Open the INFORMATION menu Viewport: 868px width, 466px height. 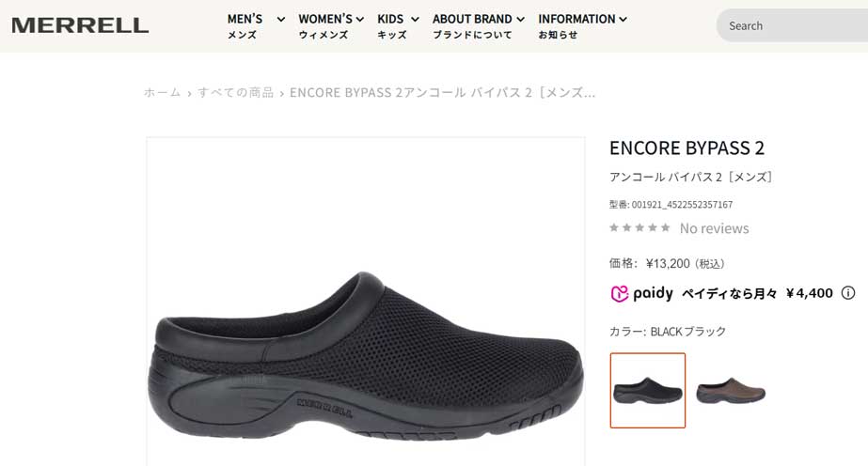tap(576, 26)
